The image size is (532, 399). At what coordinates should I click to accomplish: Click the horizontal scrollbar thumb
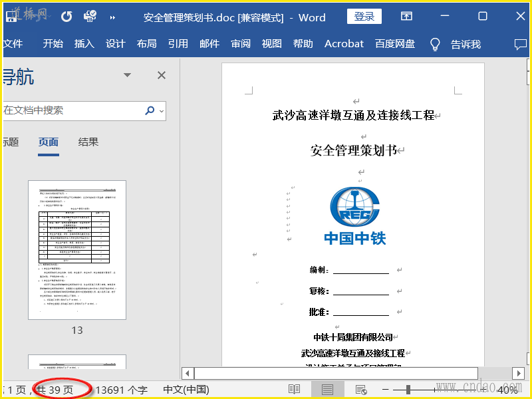tap(336, 374)
